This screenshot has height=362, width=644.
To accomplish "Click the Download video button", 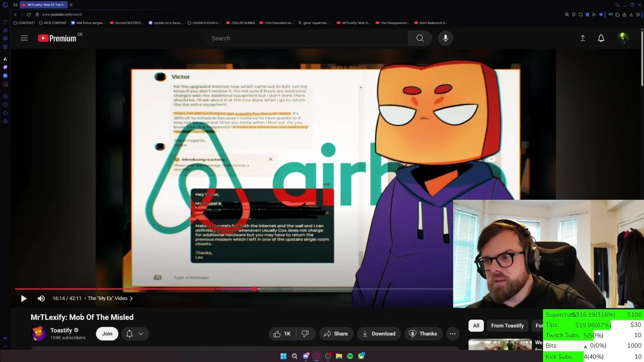I will pyautogui.click(x=378, y=334).
